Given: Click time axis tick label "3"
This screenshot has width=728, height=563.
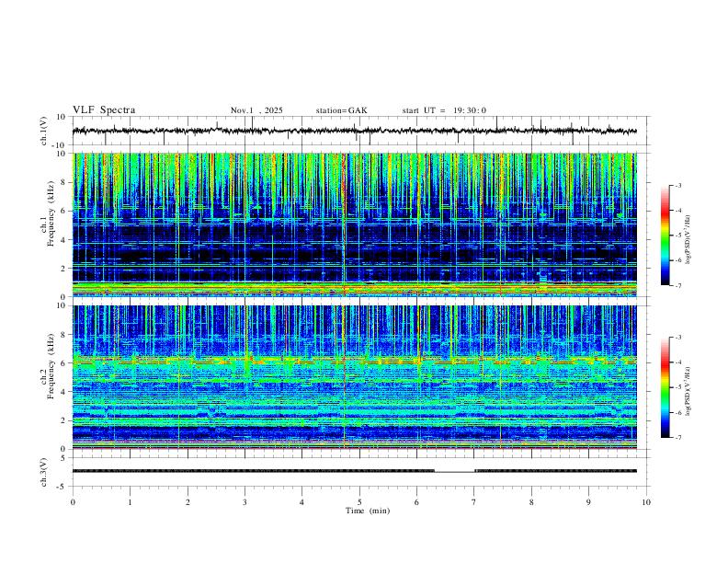Looking at the screenshot, I should click(245, 502).
